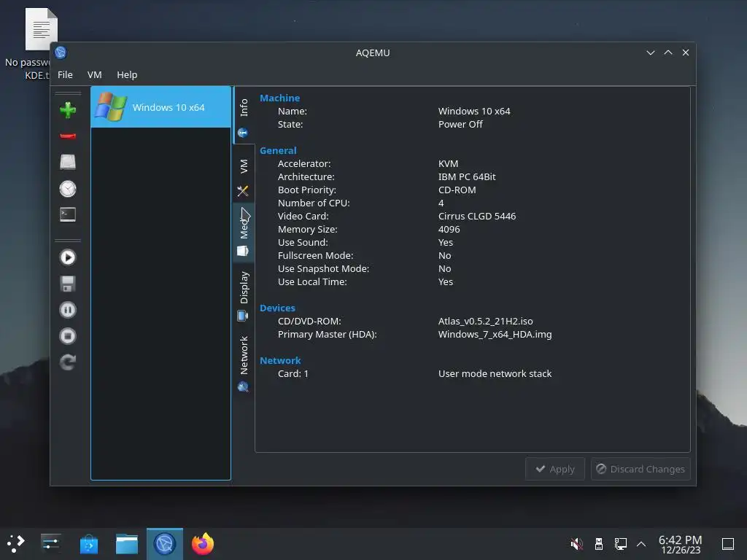Click the Network section heading
The image size is (747, 560).
pyautogui.click(x=280, y=360)
